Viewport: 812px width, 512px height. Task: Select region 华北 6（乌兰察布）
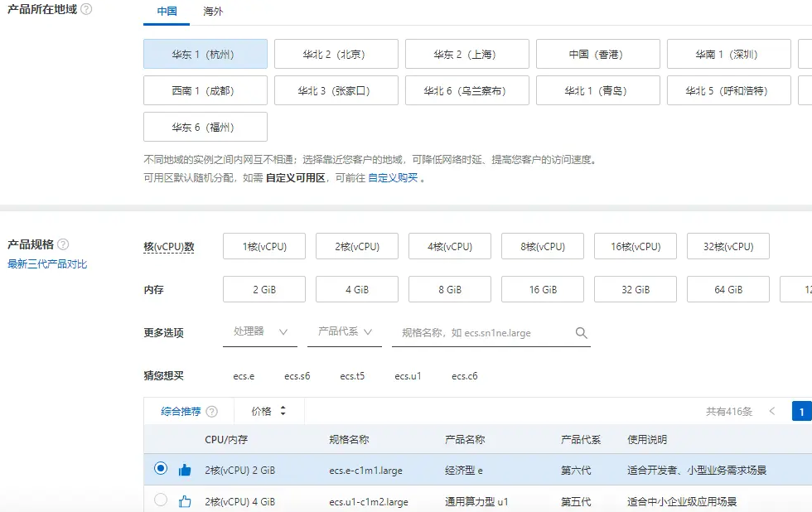[467, 90]
